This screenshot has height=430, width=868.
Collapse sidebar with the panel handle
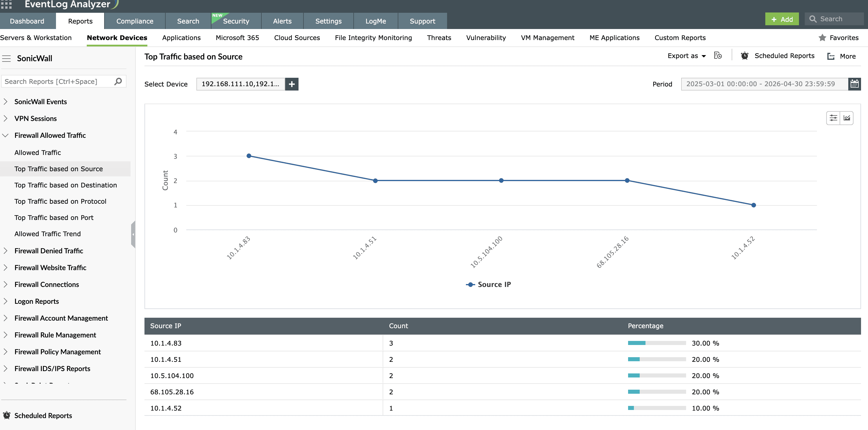(x=133, y=234)
